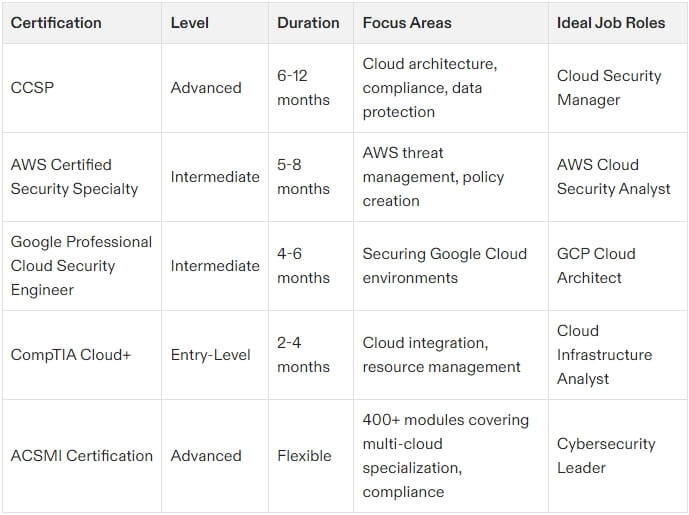Select the AWS Certified Security Specialty cell
The image size is (689, 515).
(74, 177)
